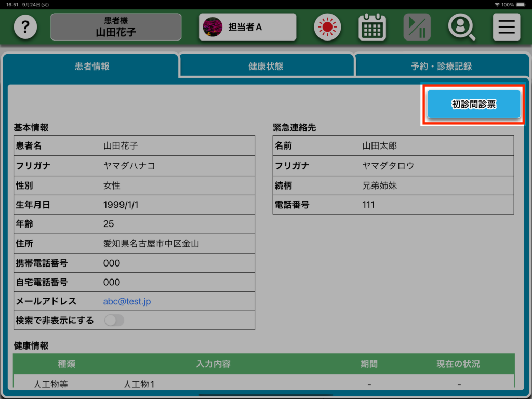
Task: Tap the 患者様 山田花子 patient button
Action: click(116, 27)
